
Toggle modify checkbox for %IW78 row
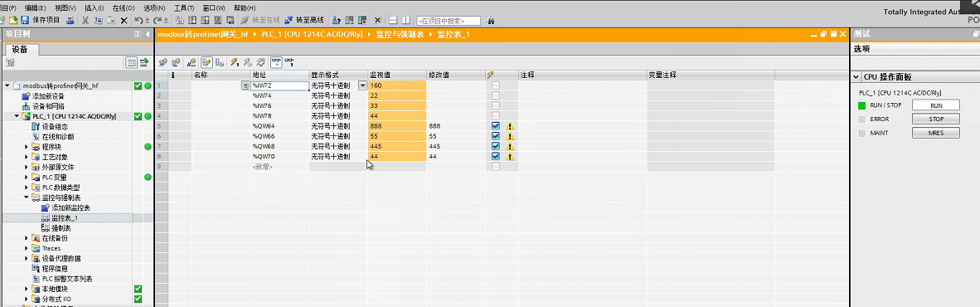pyautogui.click(x=496, y=115)
